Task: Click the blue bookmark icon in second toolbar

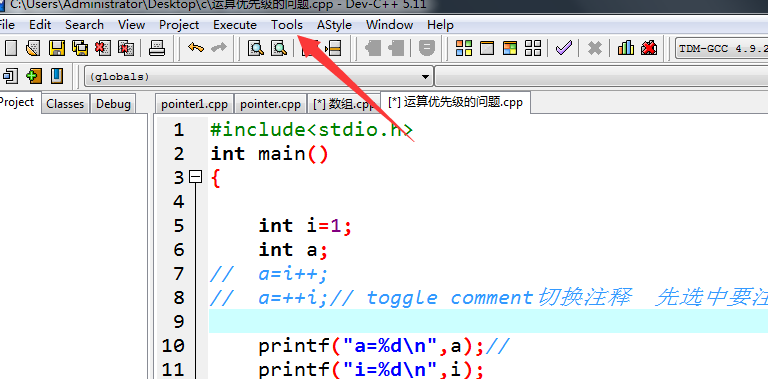Action: [57, 76]
